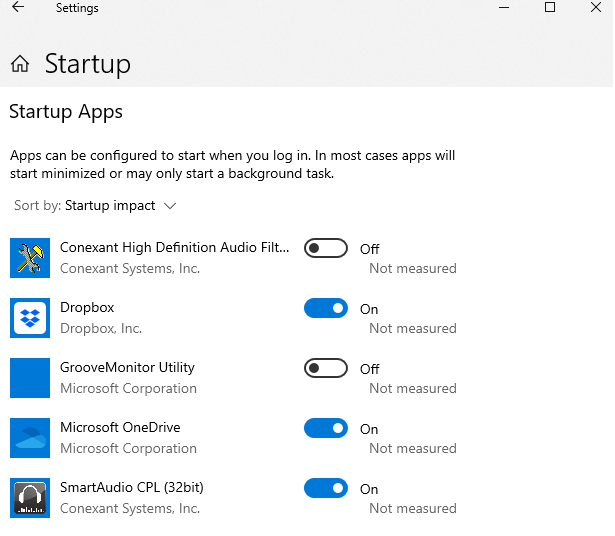Click the SmartAudio CPL (32bit) name
615x536 pixels.
[x=132, y=488]
